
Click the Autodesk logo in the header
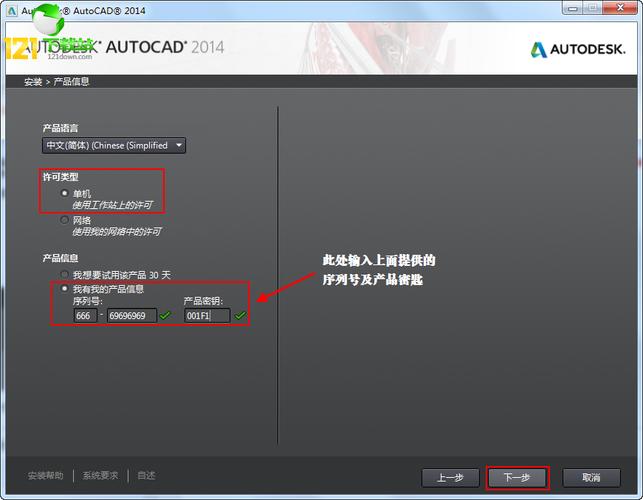[578, 50]
